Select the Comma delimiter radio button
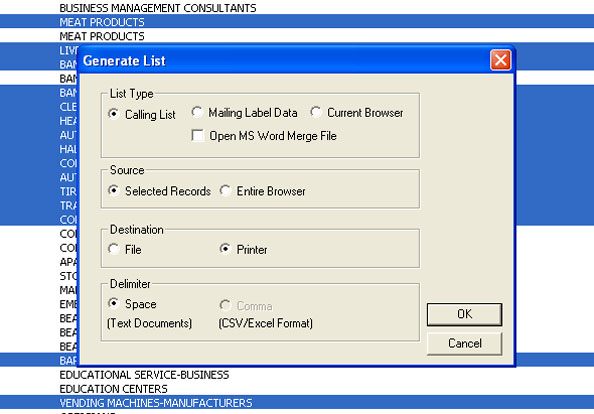The height and width of the screenshot is (414, 594). tap(225, 305)
